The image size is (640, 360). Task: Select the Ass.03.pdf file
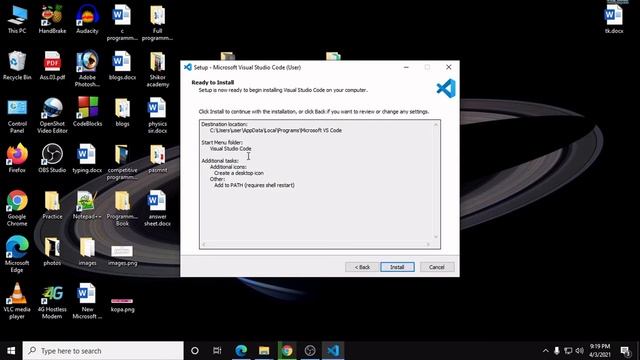tap(52, 66)
